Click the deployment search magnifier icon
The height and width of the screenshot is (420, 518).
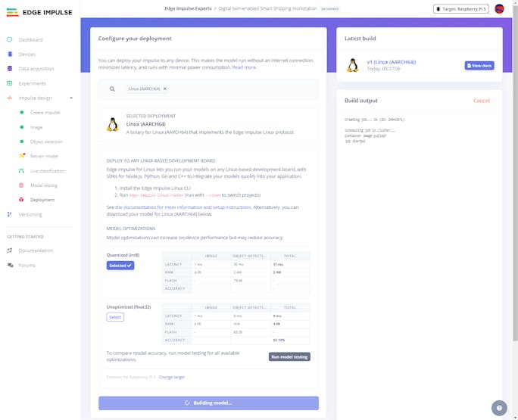(x=112, y=89)
